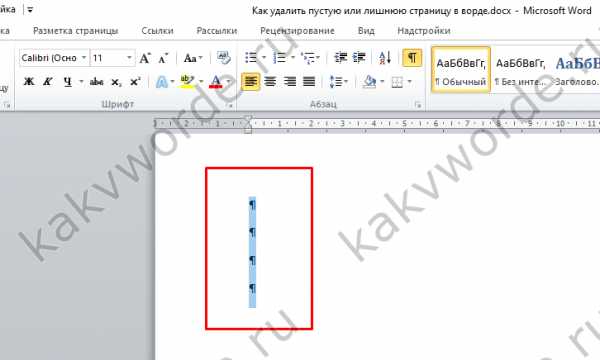Apply superscript formatting
Image resolution: width=600 pixels, height=360 pixels.
coord(135,81)
